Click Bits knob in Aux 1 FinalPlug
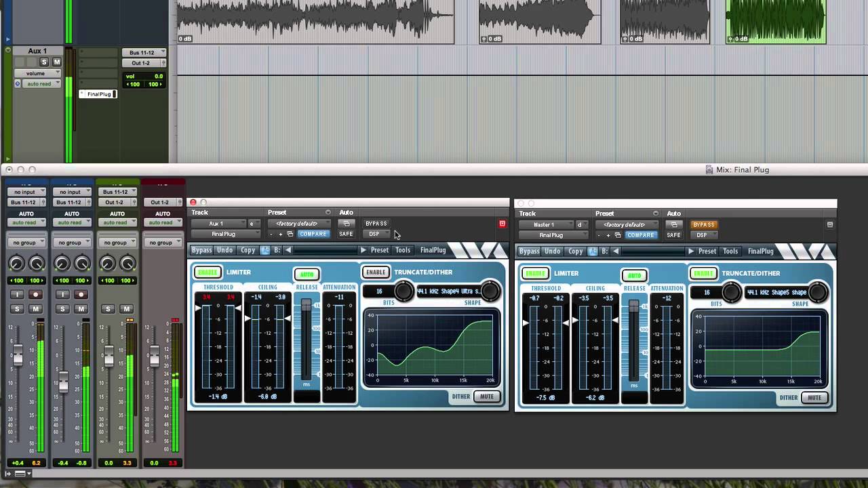The width and height of the screenshot is (868, 488). [x=403, y=291]
